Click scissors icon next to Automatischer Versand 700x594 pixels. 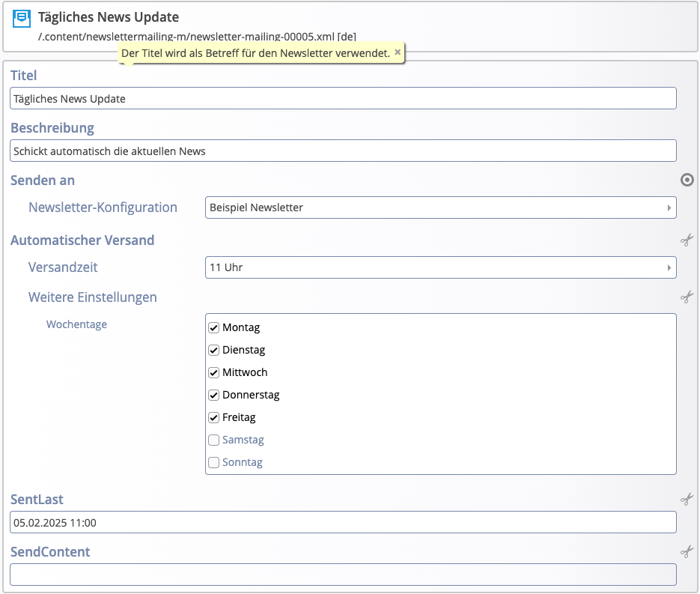pyautogui.click(x=687, y=240)
